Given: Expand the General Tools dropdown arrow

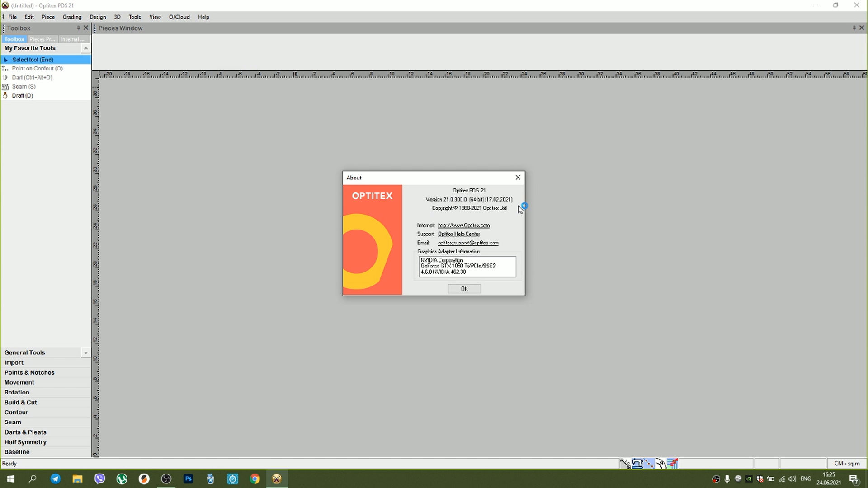Looking at the screenshot, I should 85,352.
